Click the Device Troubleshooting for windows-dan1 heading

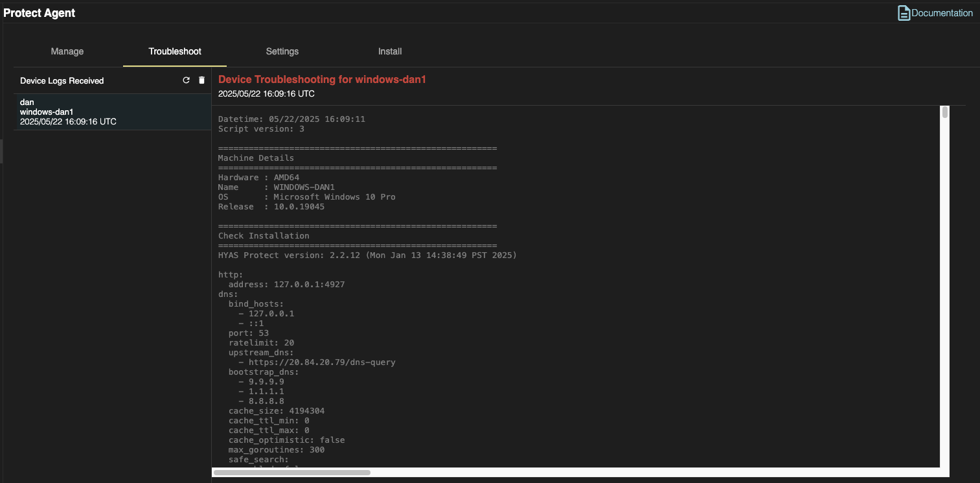click(322, 78)
